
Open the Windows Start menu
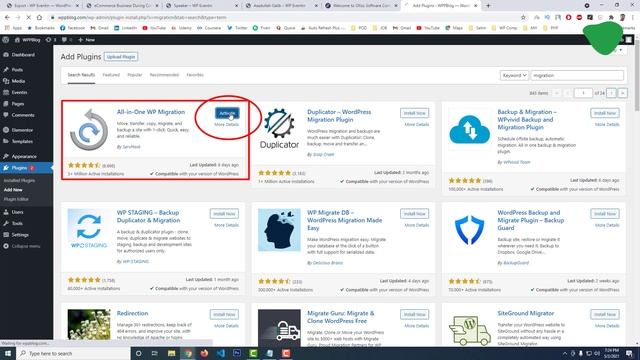coord(7,353)
